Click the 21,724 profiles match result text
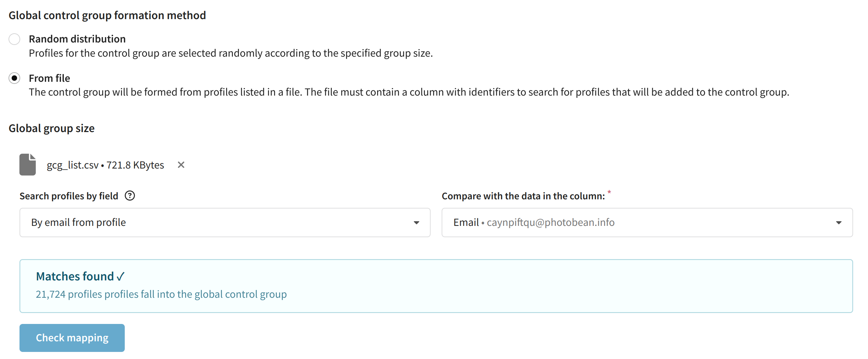The width and height of the screenshot is (868, 359). tap(161, 294)
